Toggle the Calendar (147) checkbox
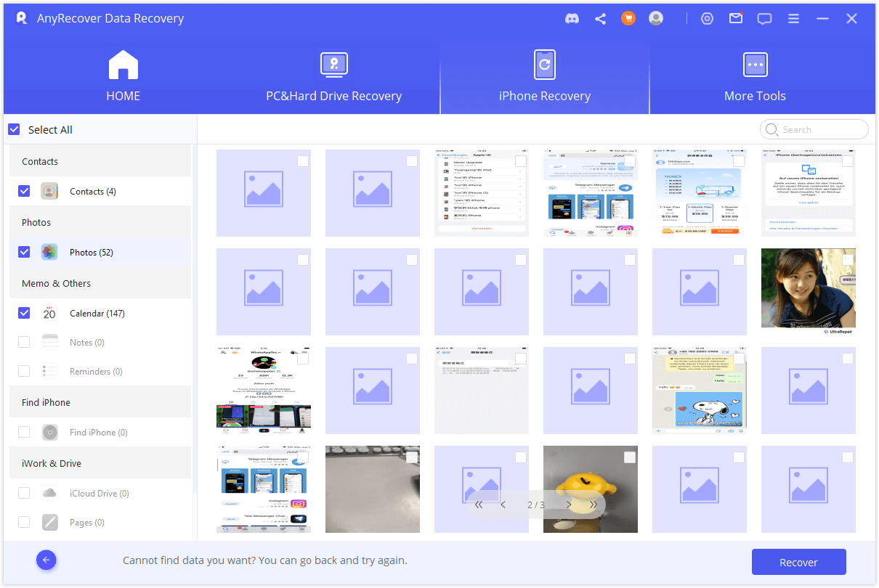 click(24, 313)
